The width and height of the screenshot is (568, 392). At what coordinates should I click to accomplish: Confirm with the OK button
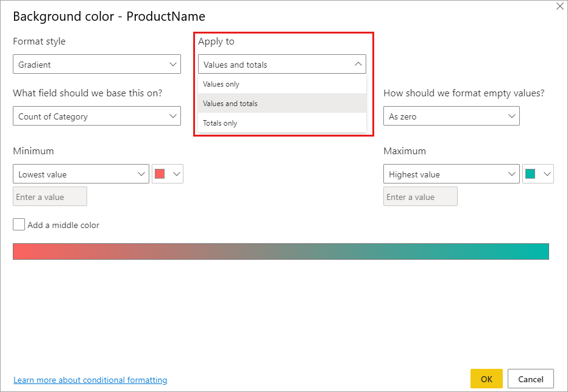(486, 379)
